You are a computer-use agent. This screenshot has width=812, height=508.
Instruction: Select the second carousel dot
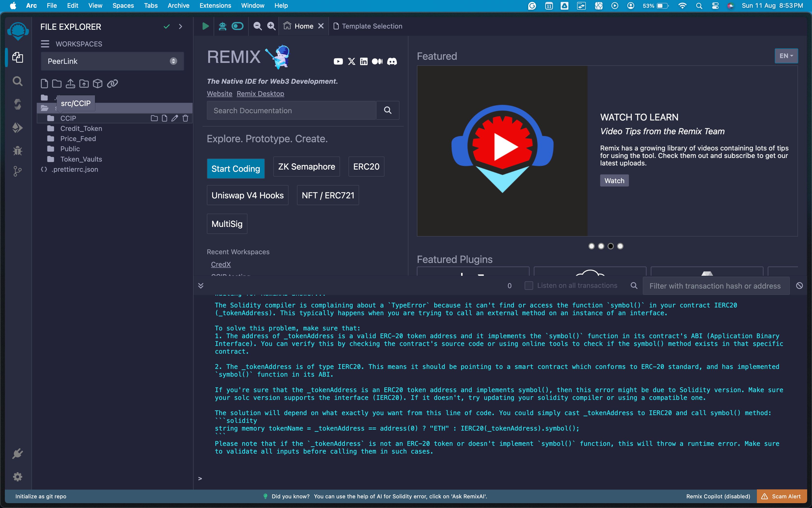tap(601, 246)
